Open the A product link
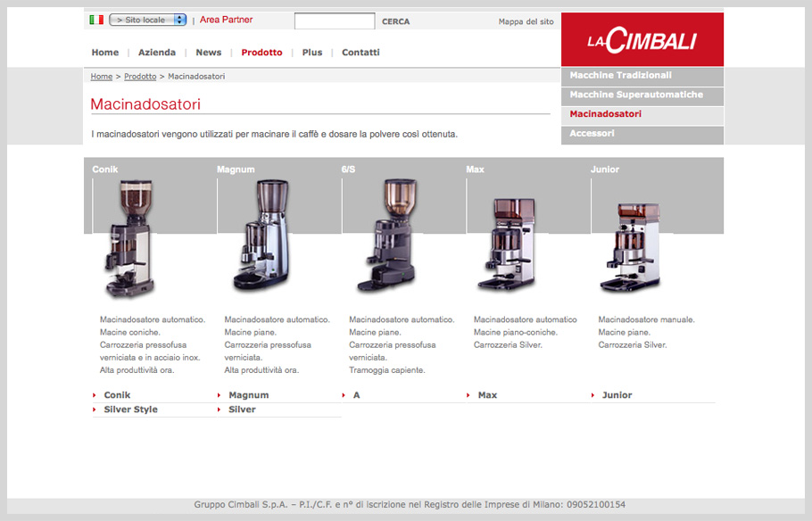The height and width of the screenshot is (521, 812). point(356,395)
